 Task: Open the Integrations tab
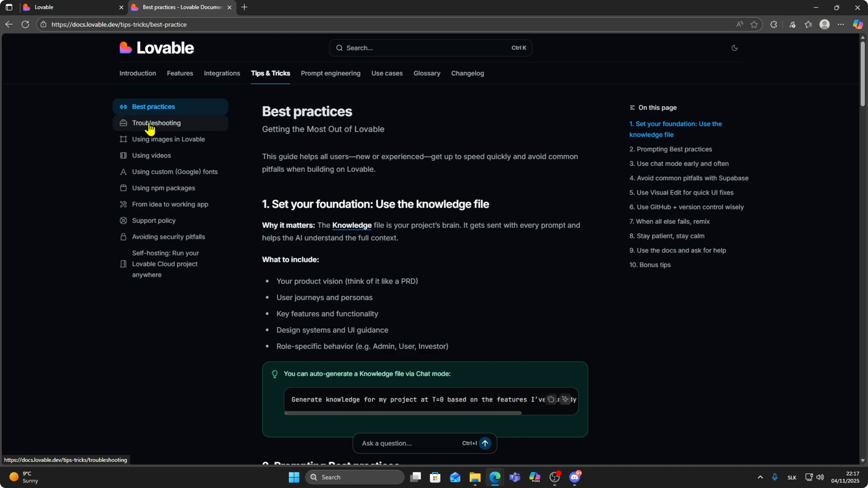(x=222, y=73)
